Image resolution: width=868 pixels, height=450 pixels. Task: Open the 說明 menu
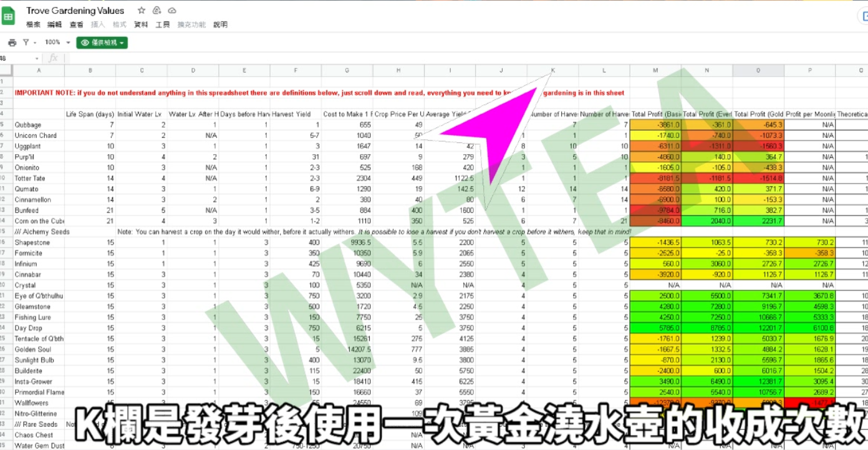click(221, 25)
